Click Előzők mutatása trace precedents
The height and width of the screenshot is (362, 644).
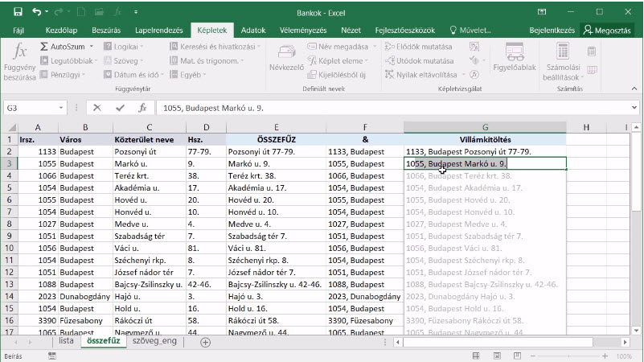point(419,47)
